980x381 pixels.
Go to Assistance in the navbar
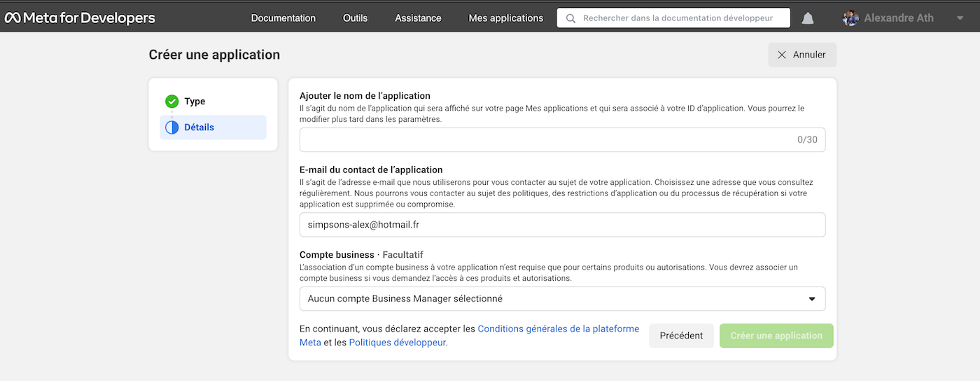[x=418, y=18]
